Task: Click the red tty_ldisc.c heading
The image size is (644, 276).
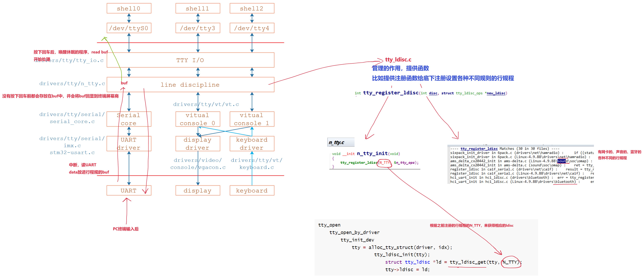Action: (398, 60)
